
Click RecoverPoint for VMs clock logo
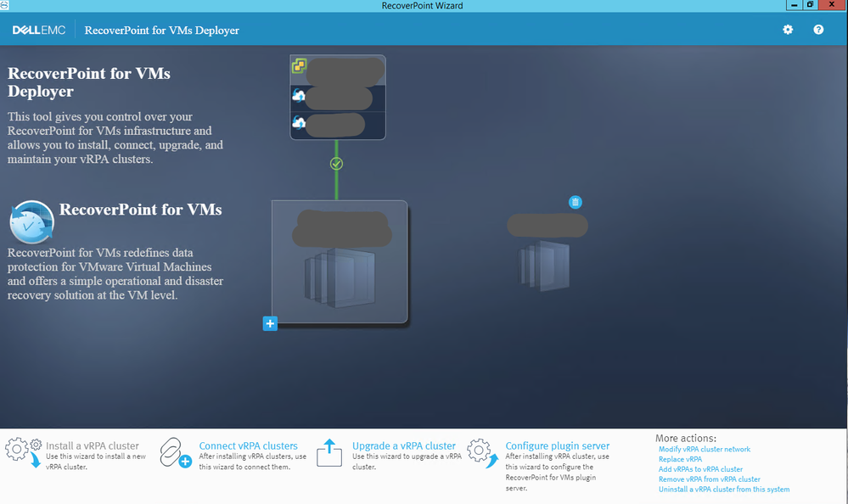point(31,222)
